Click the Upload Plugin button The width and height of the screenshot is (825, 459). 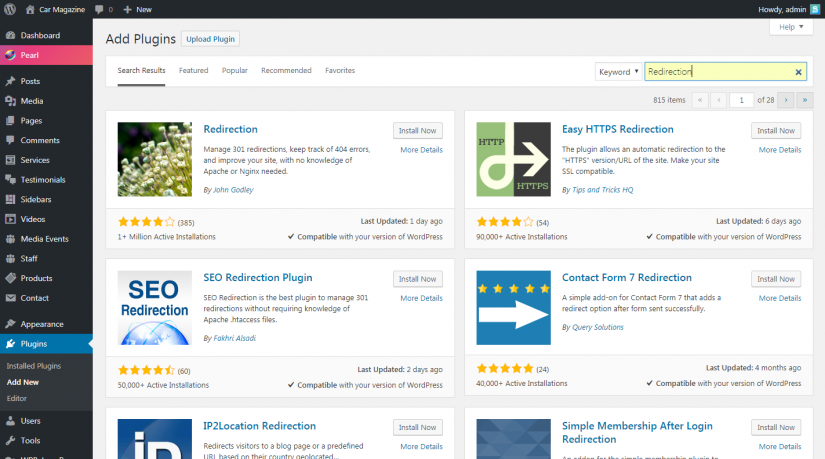(210, 39)
